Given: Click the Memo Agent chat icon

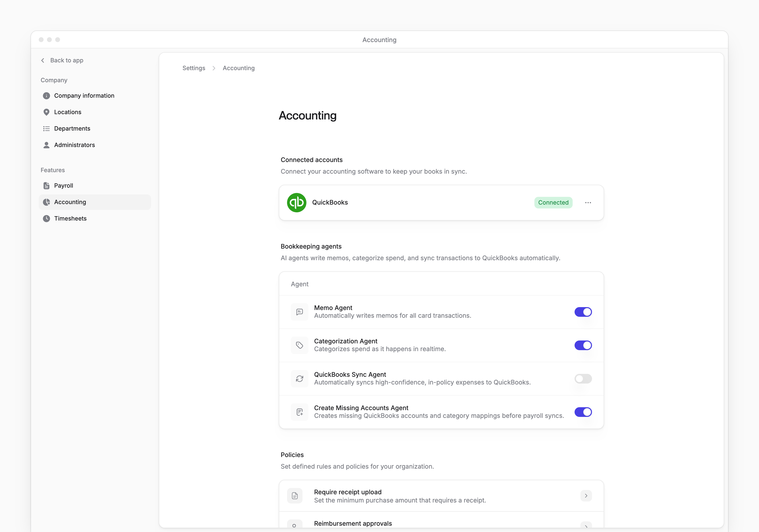Looking at the screenshot, I should [299, 312].
